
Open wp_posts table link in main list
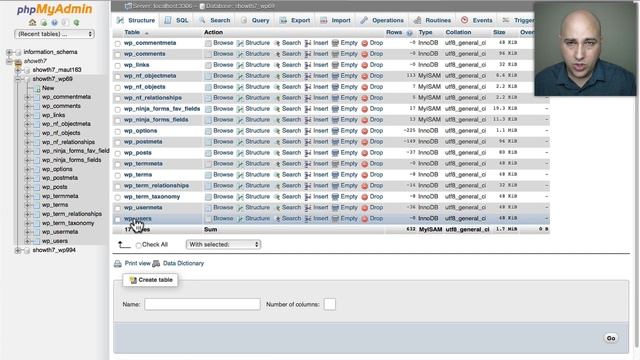[138, 153]
